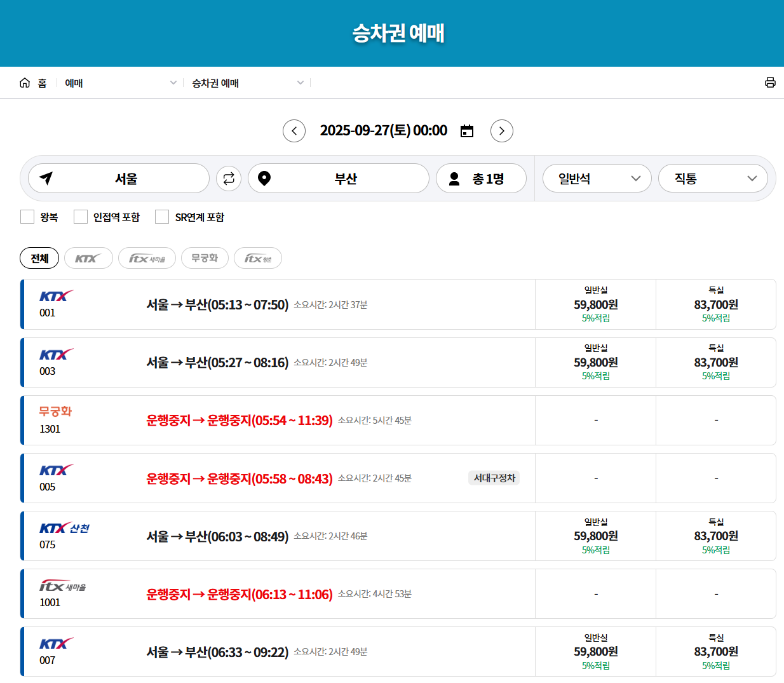Click 운행중지(06:13~11:06) schedule text
Viewport: 784px width, 683px height.
(x=240, y=595)
